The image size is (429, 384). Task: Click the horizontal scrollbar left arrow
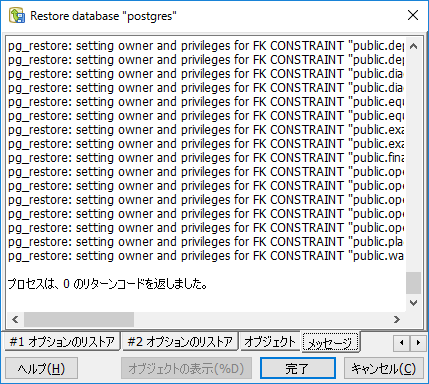pyautogui.click(x=15, y=319)
